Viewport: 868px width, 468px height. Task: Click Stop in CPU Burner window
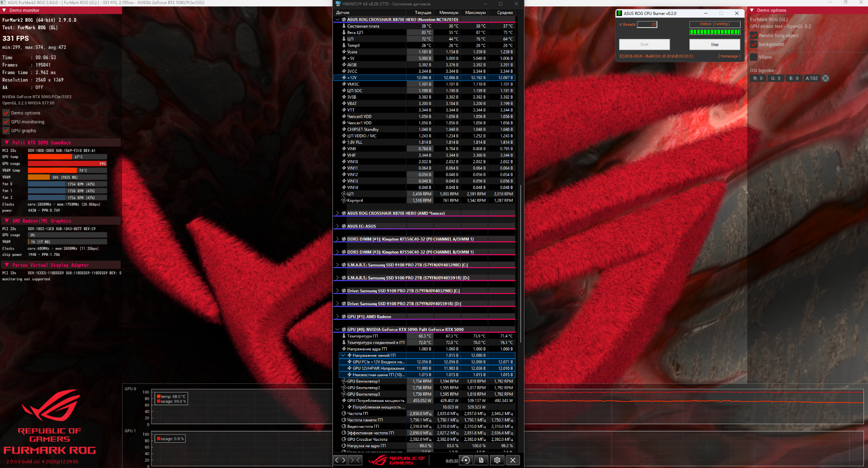715,44
